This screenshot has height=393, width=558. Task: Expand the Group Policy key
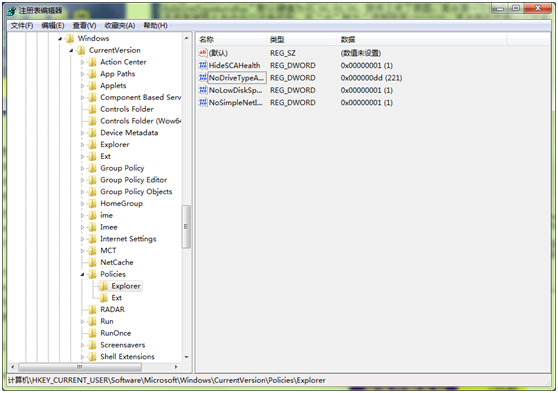82,168
